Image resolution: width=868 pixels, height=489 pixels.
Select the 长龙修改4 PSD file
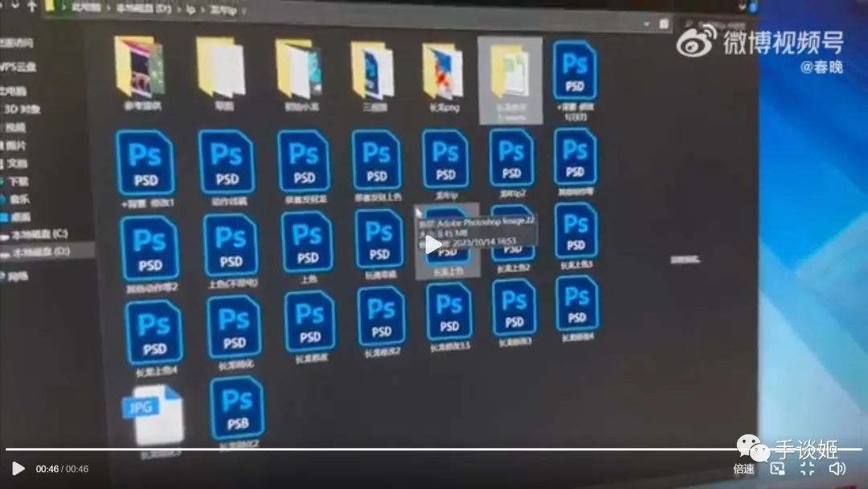point(577,309)
